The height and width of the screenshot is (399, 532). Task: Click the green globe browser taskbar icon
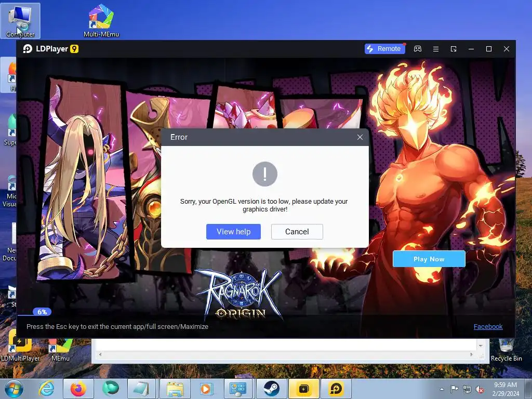111,389
